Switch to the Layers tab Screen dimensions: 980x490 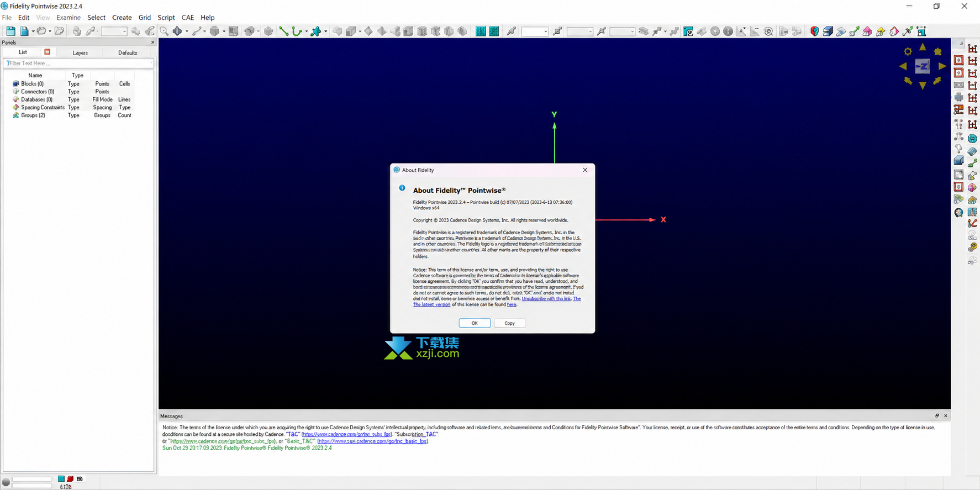80,52
